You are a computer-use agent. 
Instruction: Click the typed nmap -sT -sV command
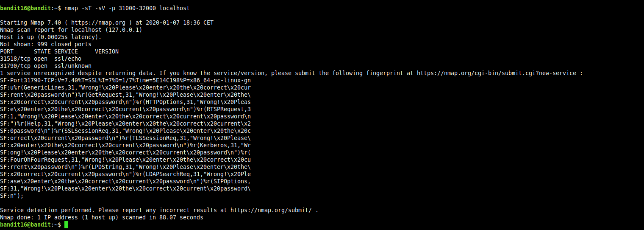click(127, 8)
